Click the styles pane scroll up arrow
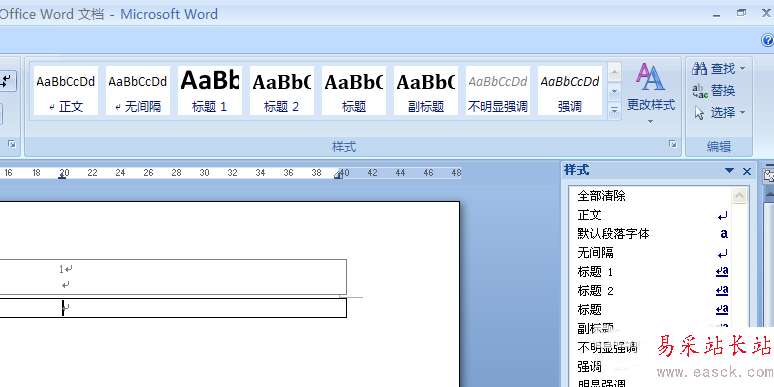Image resolution: width=774 pixels, height=387 pixels. (739, 196)
